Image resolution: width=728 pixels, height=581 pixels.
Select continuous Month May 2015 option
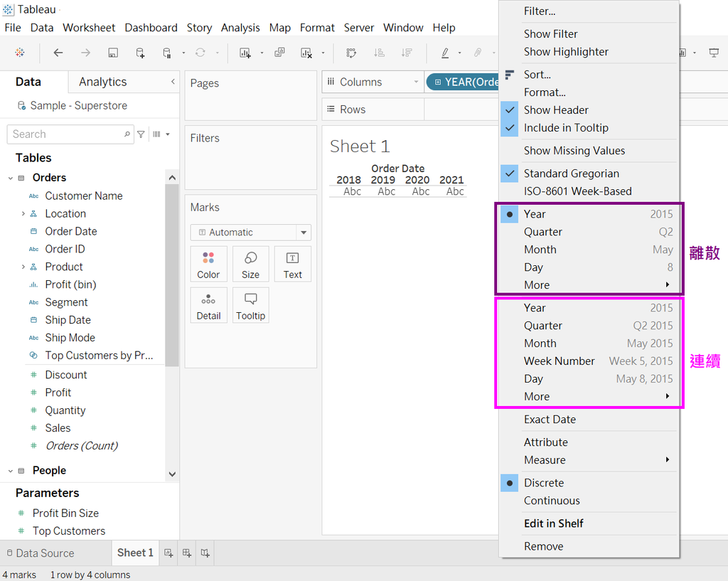[x=589, y=343]
